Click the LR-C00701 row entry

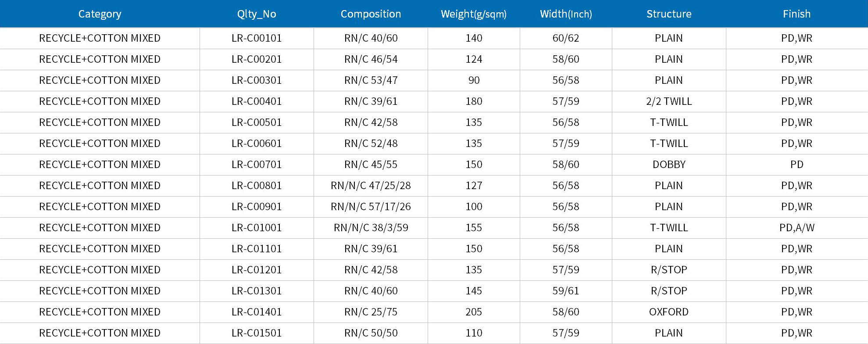point(257,165)
